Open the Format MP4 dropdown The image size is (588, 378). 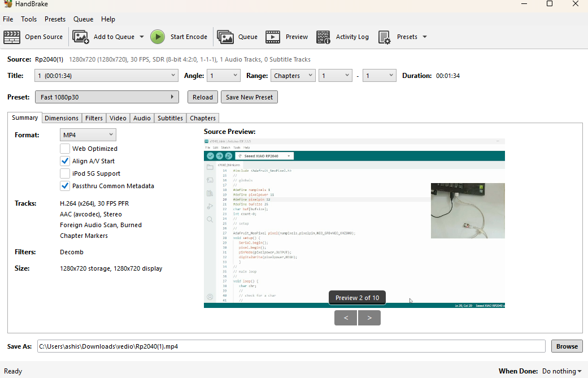(x=88, y=134)
